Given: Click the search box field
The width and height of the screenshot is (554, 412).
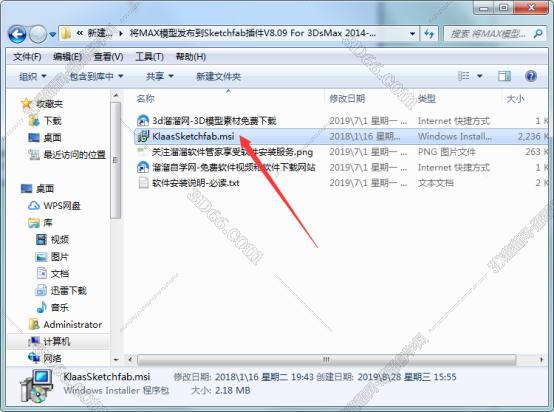Looking at the screenshot, I should pyautogui.click(x=488, y=34).
